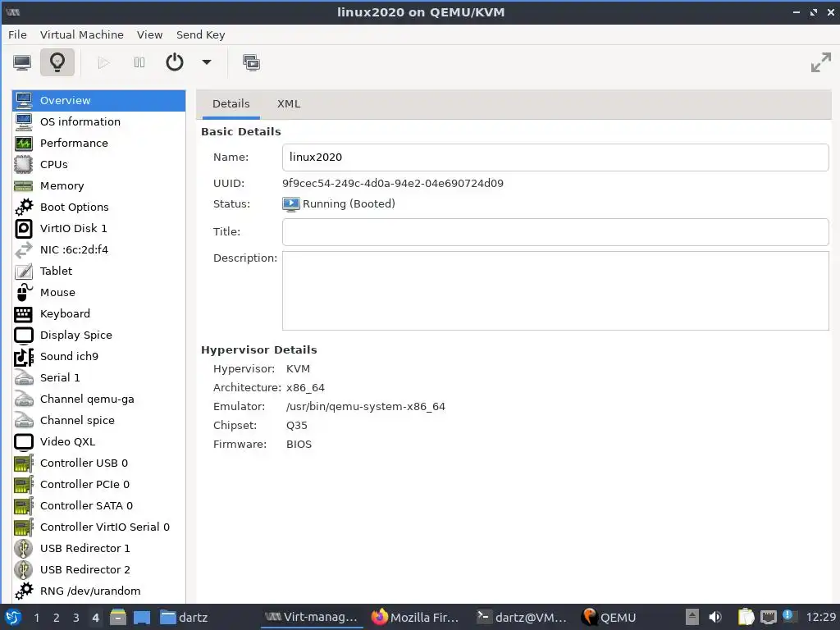Switch to workspace 1 in taskbar
The image size is (840, 630).
point(36,618)
